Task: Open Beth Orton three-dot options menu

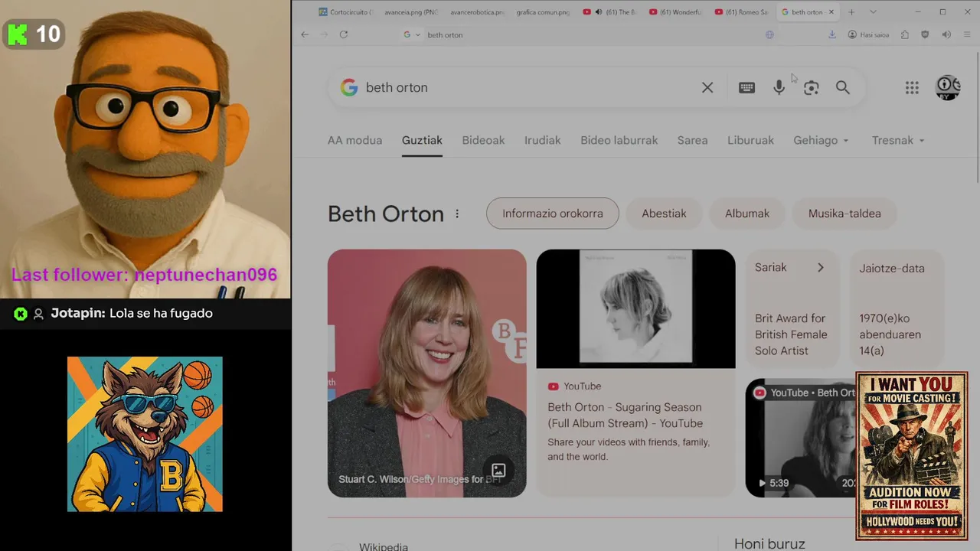Action: coord(457,214)
